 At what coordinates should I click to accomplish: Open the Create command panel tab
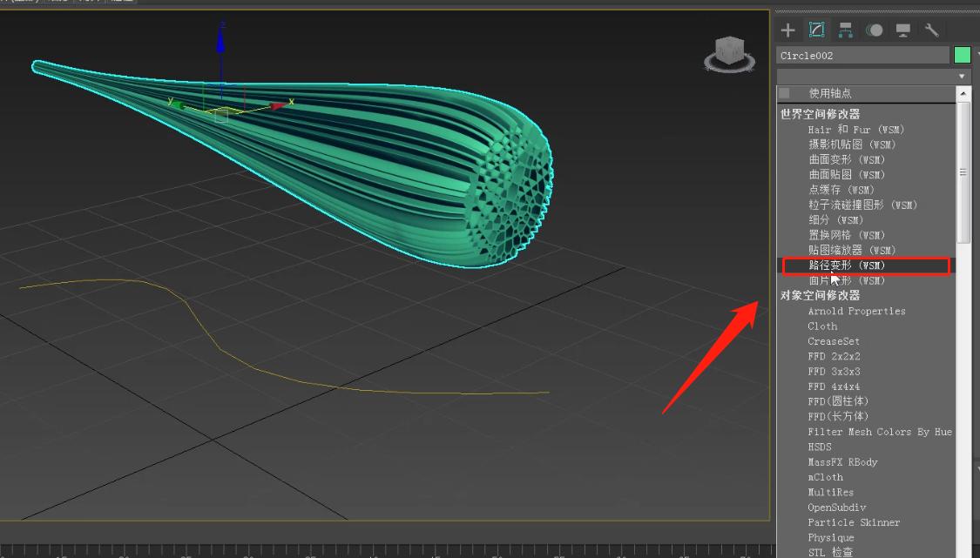tap(787, 30)
